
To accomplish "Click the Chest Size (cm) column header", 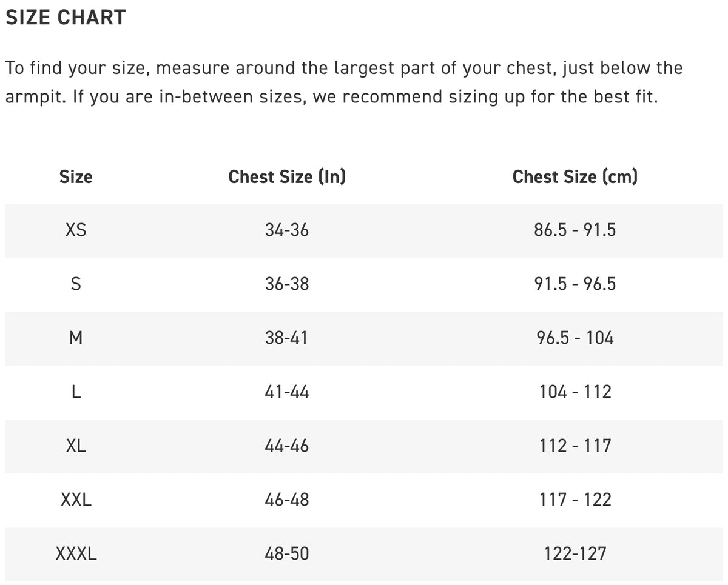I will (x=575, y=176).
